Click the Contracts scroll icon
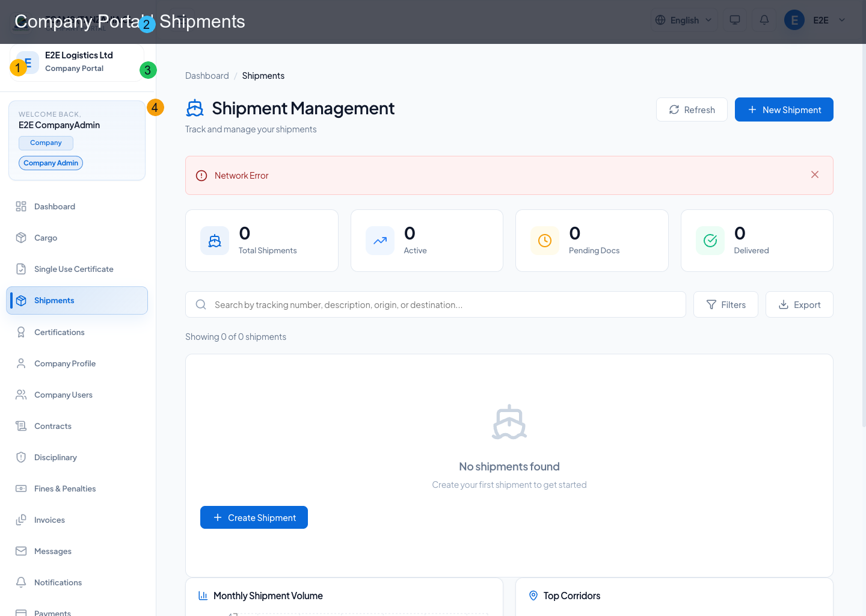The width and height of the screenshot is (866, 616). point(21,426)
